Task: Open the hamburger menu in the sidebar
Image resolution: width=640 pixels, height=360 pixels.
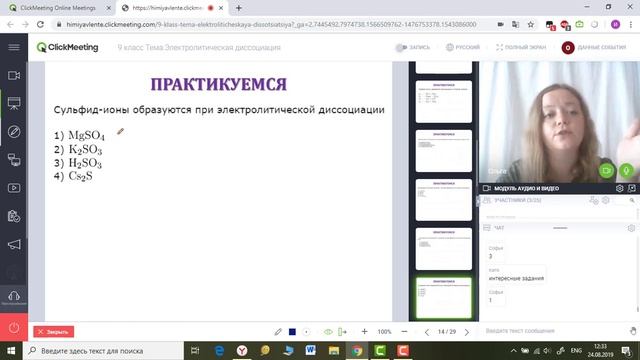Action: coord(14,47)
